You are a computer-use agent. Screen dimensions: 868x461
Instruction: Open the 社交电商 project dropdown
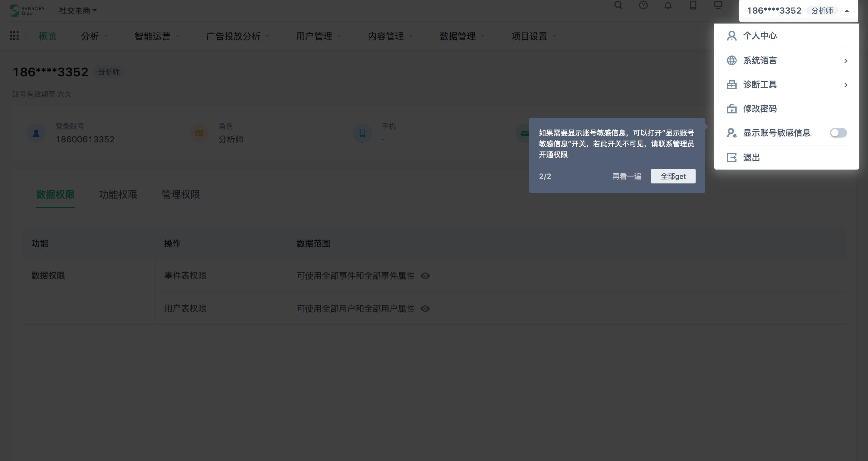[x=77, y=11]
